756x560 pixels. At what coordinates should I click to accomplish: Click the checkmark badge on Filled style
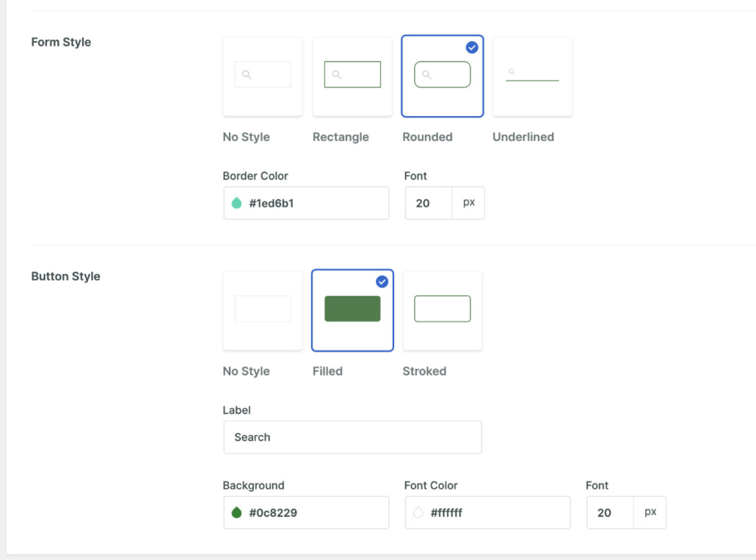point(382,281)
